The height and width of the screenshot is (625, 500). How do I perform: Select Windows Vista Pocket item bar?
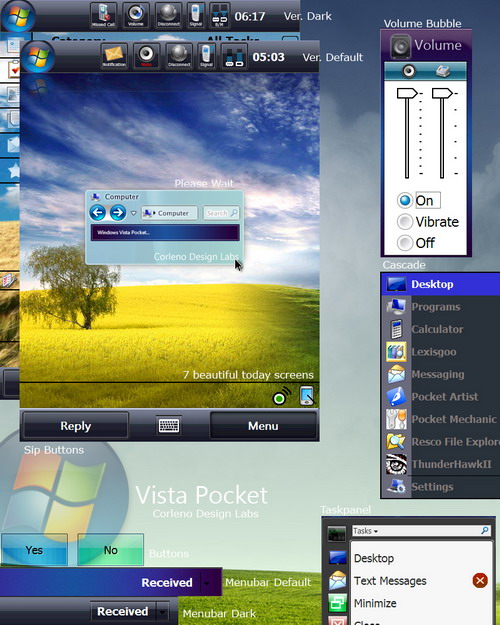pos(165,232)
